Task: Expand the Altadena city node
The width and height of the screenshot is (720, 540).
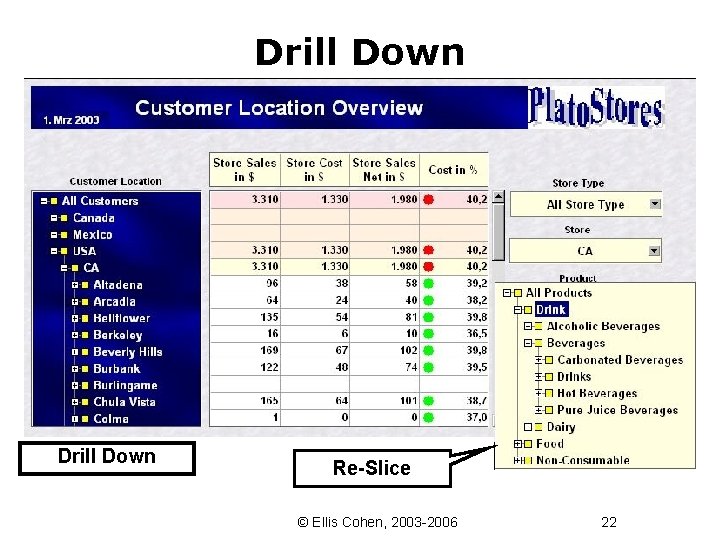Action: coord(75,285)
